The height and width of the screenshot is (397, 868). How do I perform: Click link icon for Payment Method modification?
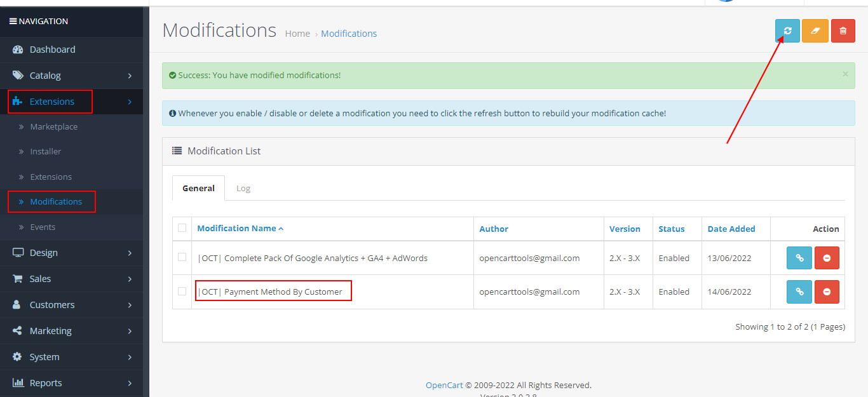coord(799,292)
